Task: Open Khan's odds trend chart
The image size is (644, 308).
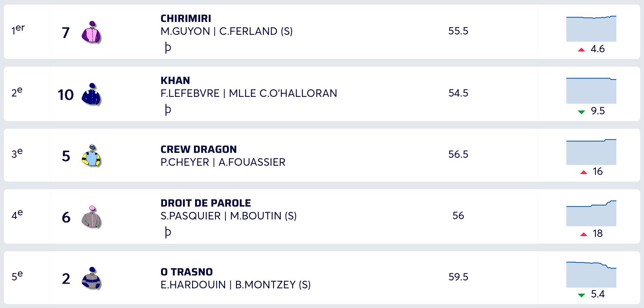Action: pyautogui.click(x=591, y=90)
